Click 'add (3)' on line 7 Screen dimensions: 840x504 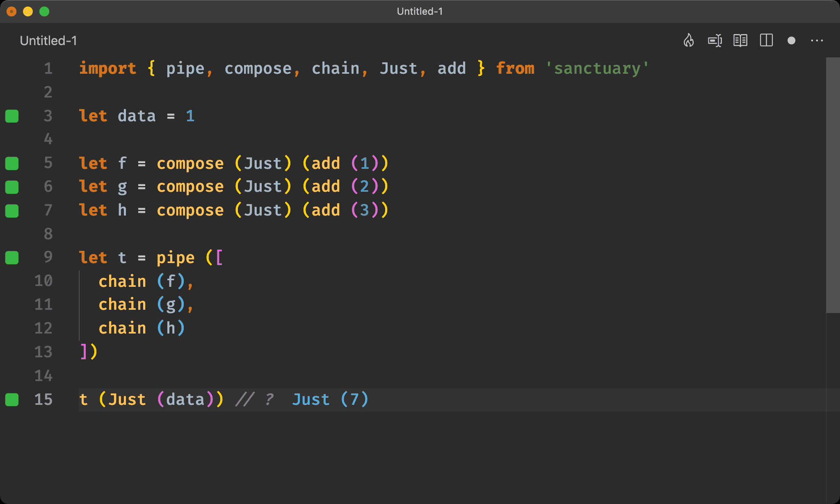(x=345, y=210)
